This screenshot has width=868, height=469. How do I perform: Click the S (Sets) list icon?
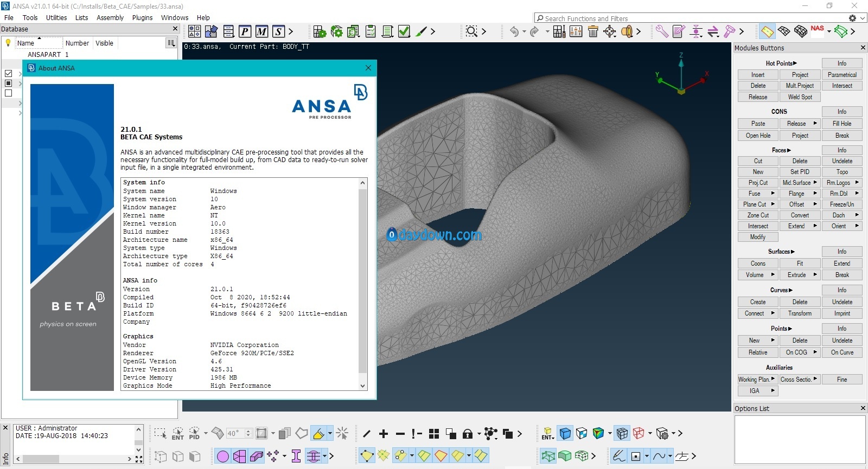(278, 31)
